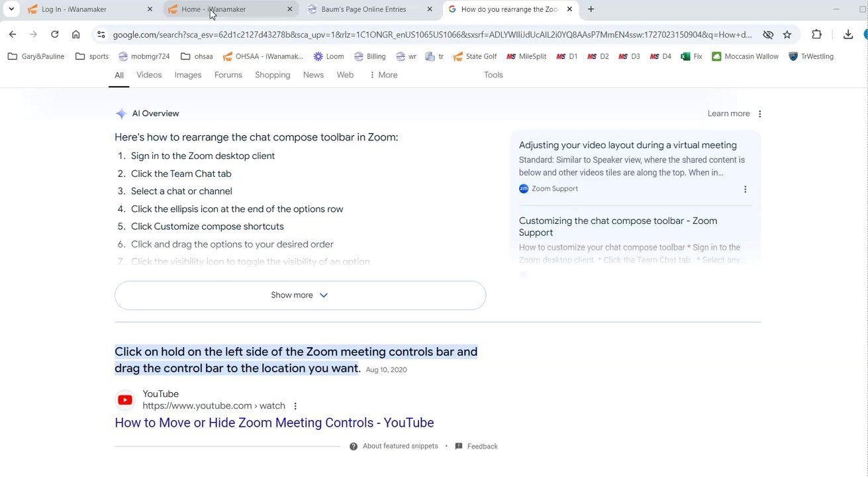Click the eye-slash icon in address bar

point(768,34)
